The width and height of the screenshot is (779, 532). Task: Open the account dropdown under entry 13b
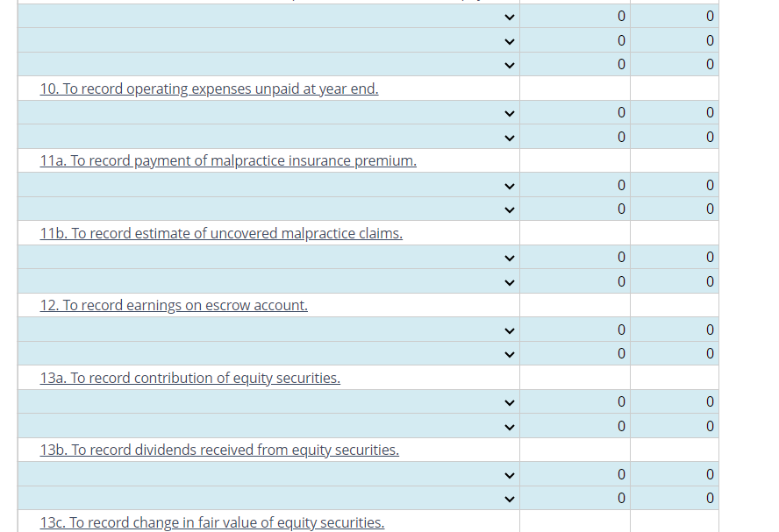[x=509, y=474]
